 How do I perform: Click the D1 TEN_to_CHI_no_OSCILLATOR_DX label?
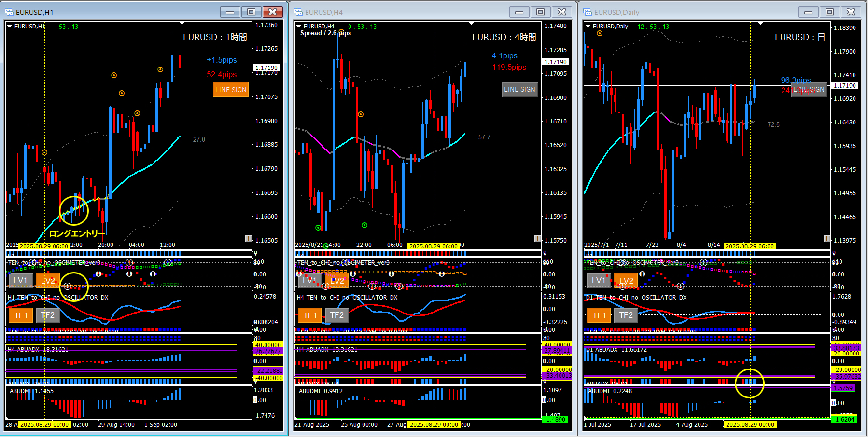pyautogui.click(x=636, y=298)
